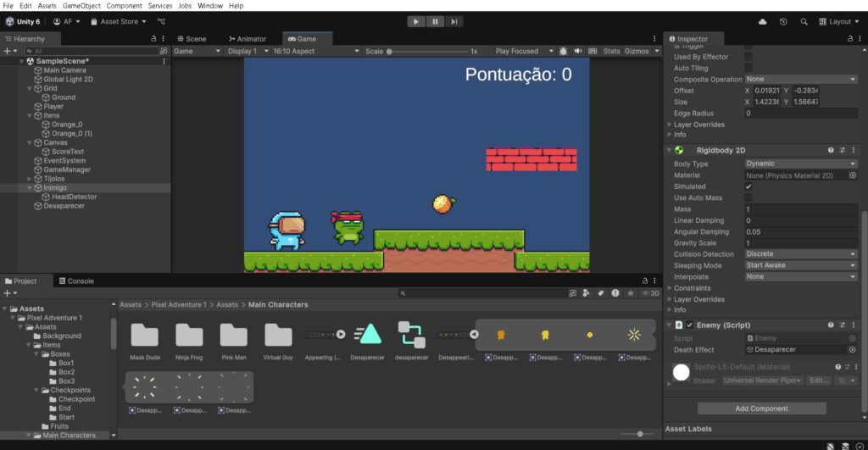Select Main Camera in the Hierarchy

(64, 70)
